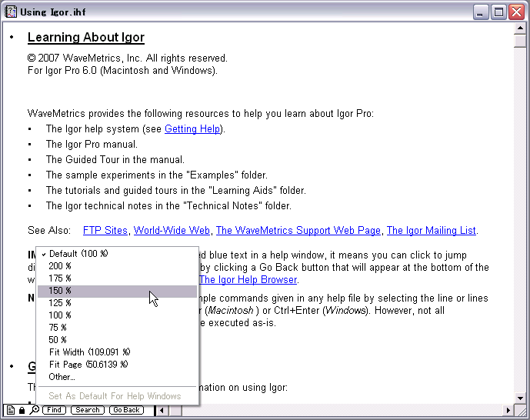Choose 125 % zoom from menu

click(x=117, y=303)
